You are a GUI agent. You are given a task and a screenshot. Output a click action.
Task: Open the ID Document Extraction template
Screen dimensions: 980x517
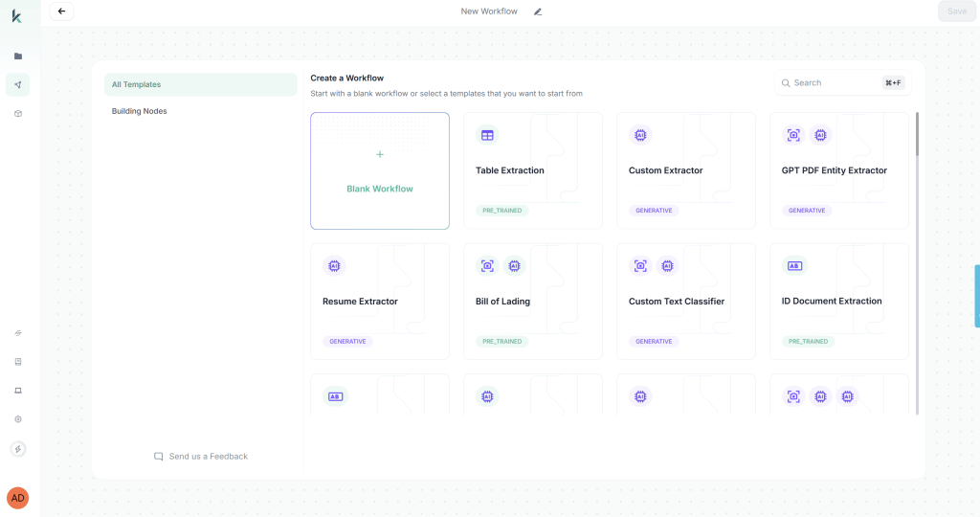click(x=839, y=302)
